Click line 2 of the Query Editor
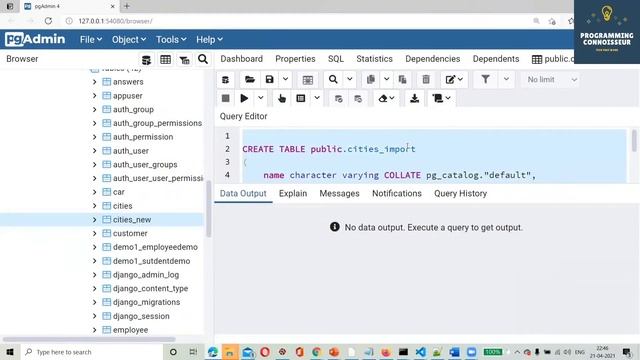Image resolution: width=640 pixels, height=360 pixels. pyautogui.click(x=434, y=149)
